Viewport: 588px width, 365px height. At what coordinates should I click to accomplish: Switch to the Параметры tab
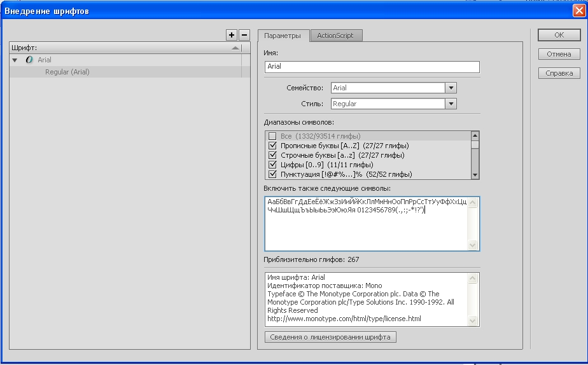(283, 36)
